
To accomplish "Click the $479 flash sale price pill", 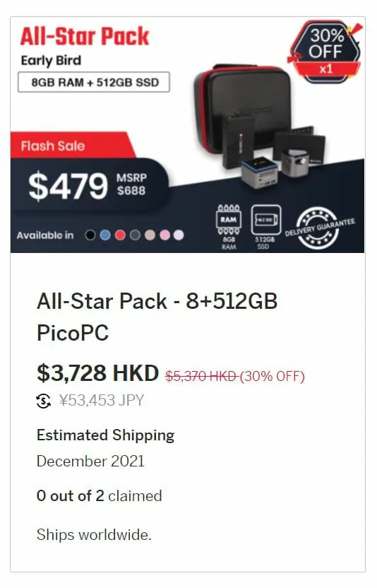I will (90, 186).
